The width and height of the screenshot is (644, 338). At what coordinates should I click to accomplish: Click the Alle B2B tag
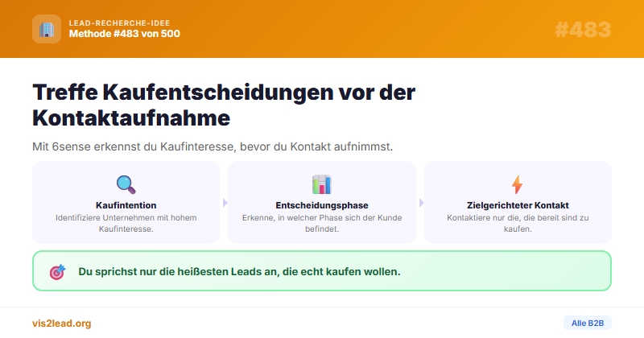(588, 324)
